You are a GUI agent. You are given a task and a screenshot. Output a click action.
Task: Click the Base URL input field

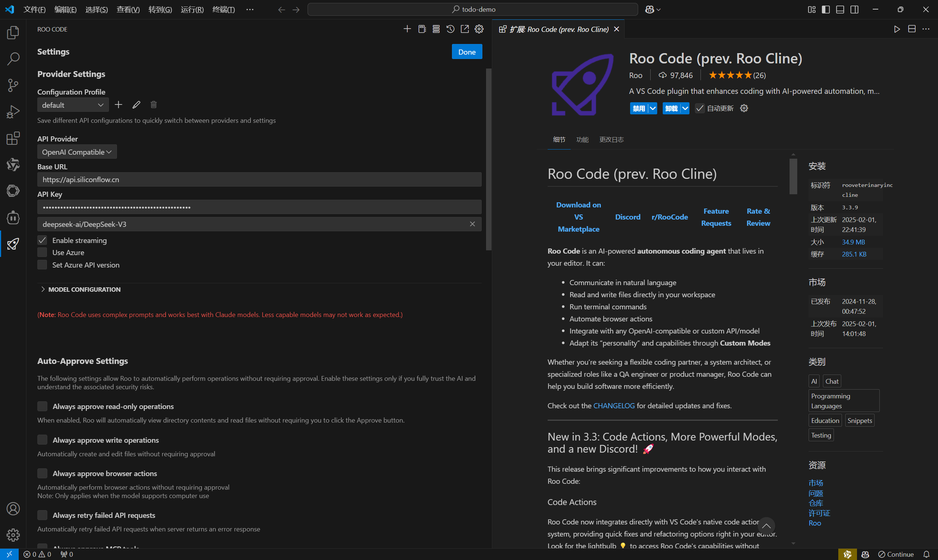click(x=259, y=180)
